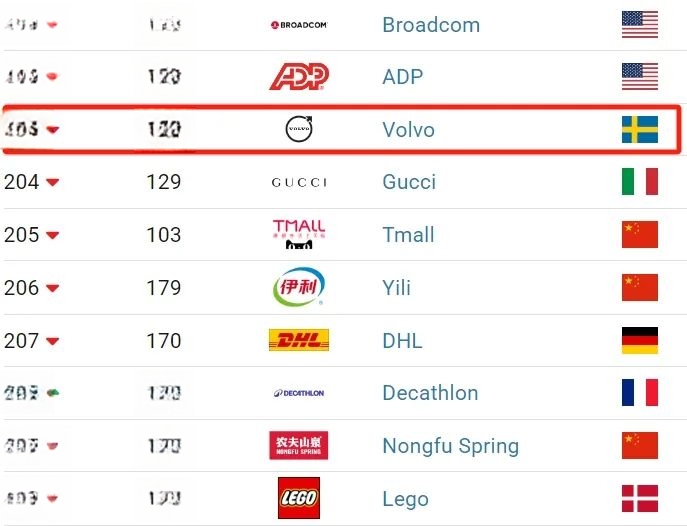Click the yellow DHL logo
687x526 pixels.
(x=299, y=340)
